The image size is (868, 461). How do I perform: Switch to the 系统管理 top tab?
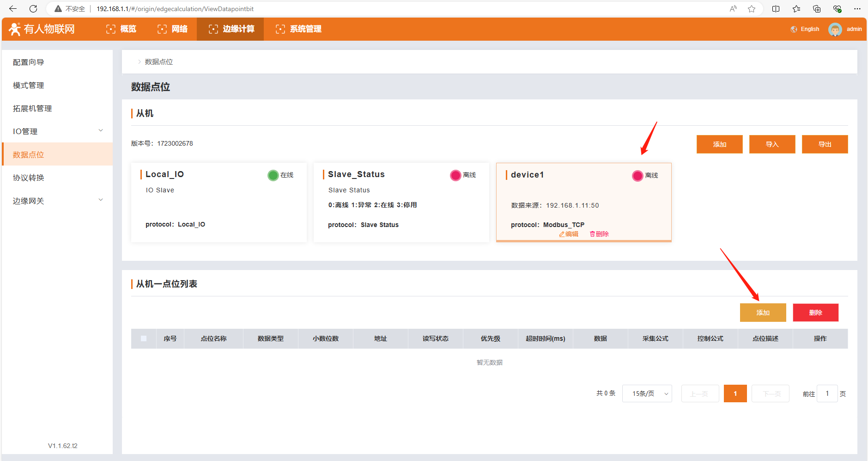(298, 29)
